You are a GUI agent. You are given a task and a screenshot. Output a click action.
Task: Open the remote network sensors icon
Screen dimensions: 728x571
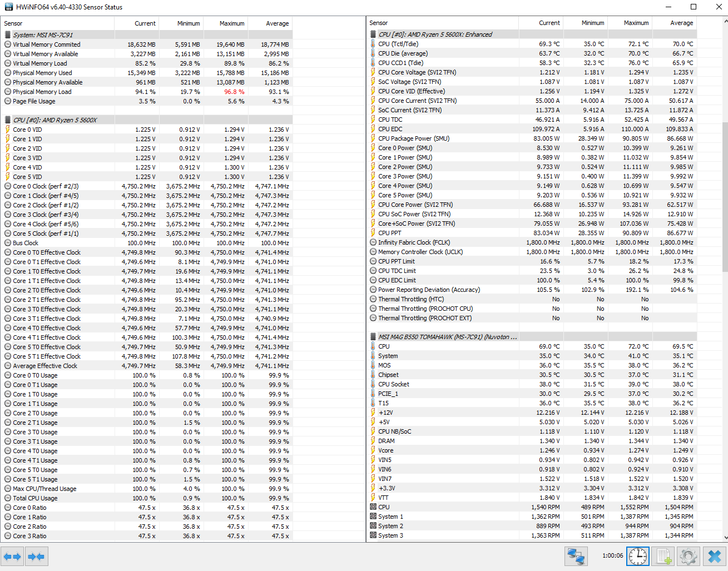[576, 556]
